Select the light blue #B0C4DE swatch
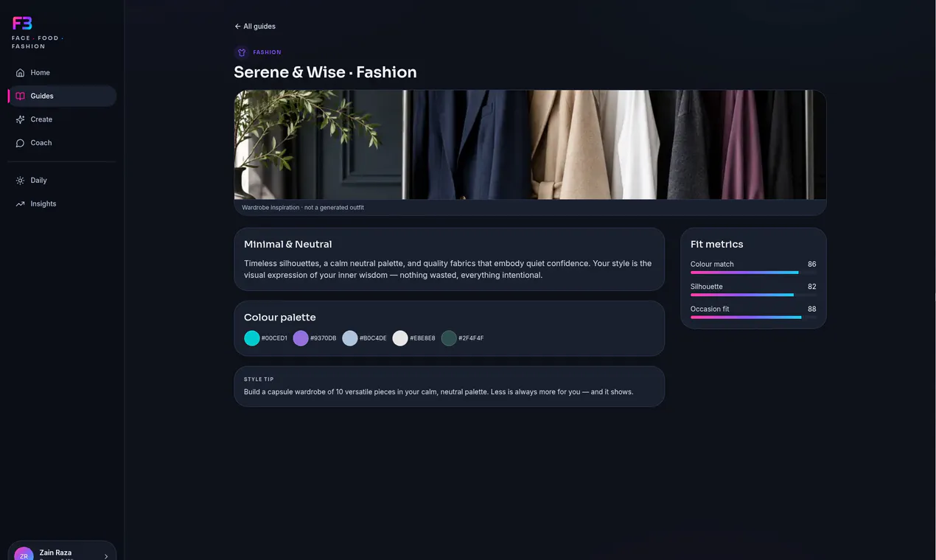 [350, 338]
